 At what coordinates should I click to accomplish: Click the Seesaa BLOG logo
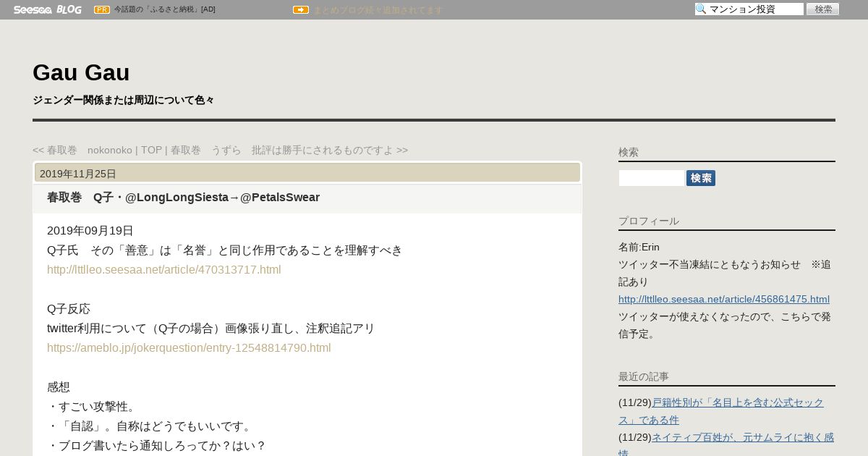tap(48, 9)
